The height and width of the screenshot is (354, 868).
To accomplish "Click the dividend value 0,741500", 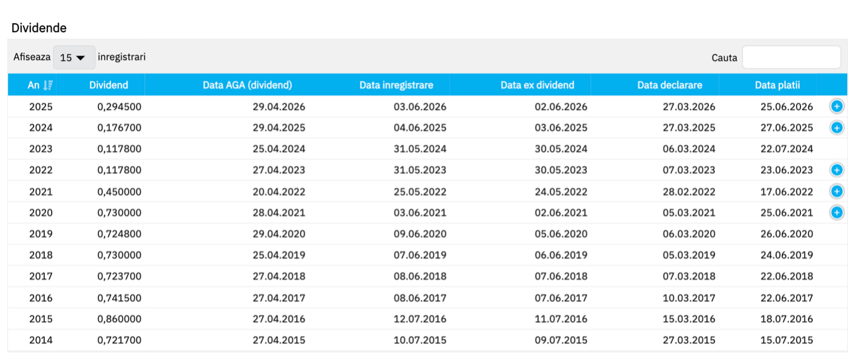I will pyautogui.click(x=119, y=298).
